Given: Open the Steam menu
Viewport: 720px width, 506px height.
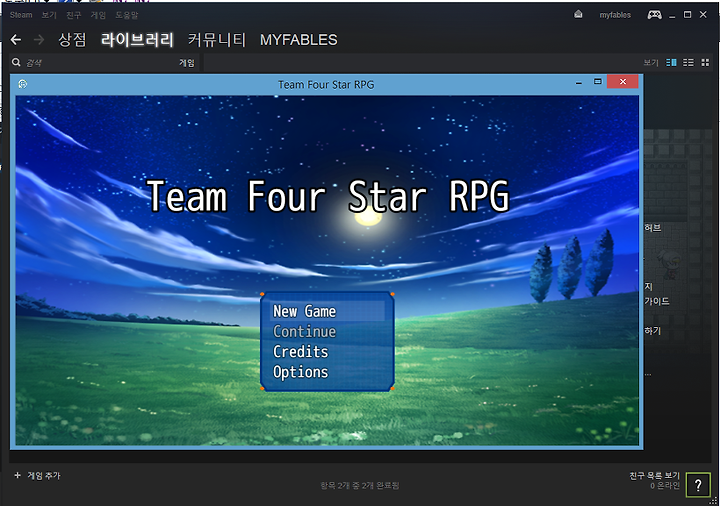Looking at the screenshot, I should [21, 15].
